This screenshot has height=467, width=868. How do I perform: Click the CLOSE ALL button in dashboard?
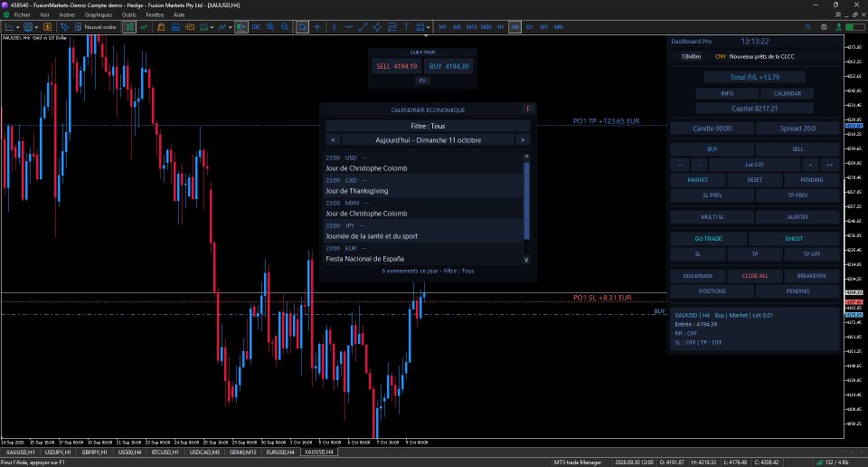754,276
